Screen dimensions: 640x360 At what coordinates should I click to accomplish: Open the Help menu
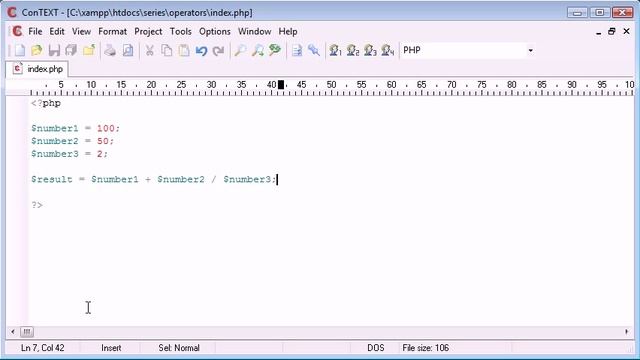[x=288, y=31]
